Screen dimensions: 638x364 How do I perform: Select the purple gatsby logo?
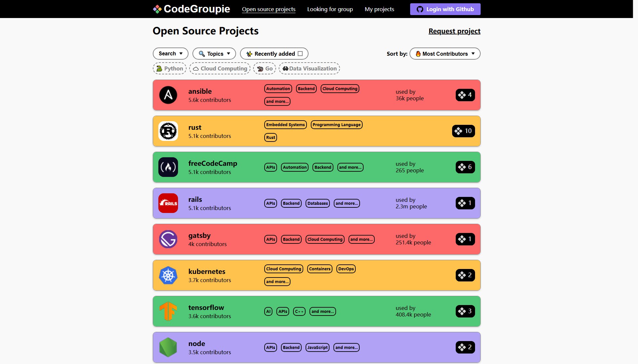[168, 239]
